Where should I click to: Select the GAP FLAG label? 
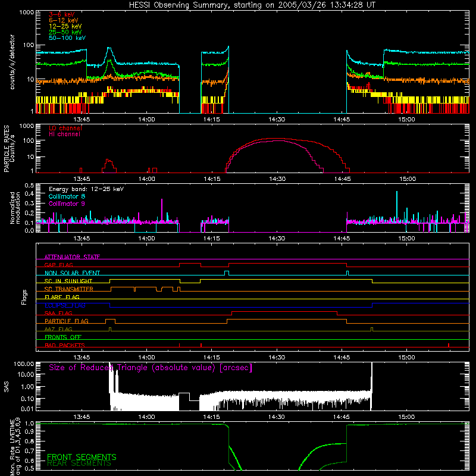[x=58, y=265]
